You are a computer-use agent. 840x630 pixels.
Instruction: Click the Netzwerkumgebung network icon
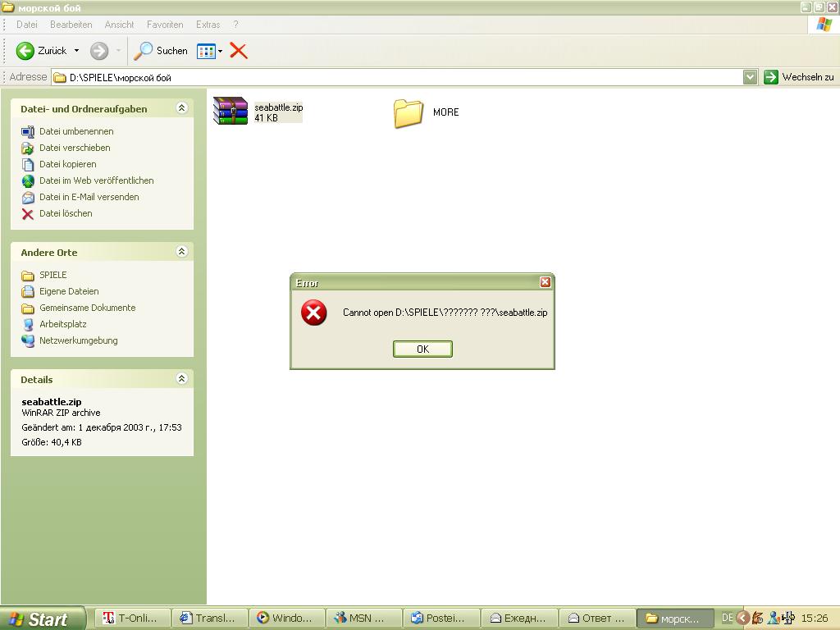point(28,340)
